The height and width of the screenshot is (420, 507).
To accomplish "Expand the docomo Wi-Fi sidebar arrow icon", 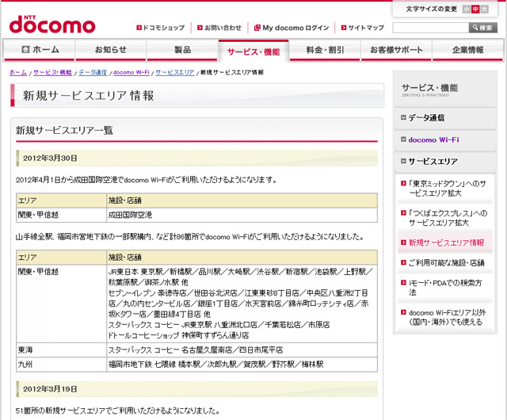I will (403, 139).
